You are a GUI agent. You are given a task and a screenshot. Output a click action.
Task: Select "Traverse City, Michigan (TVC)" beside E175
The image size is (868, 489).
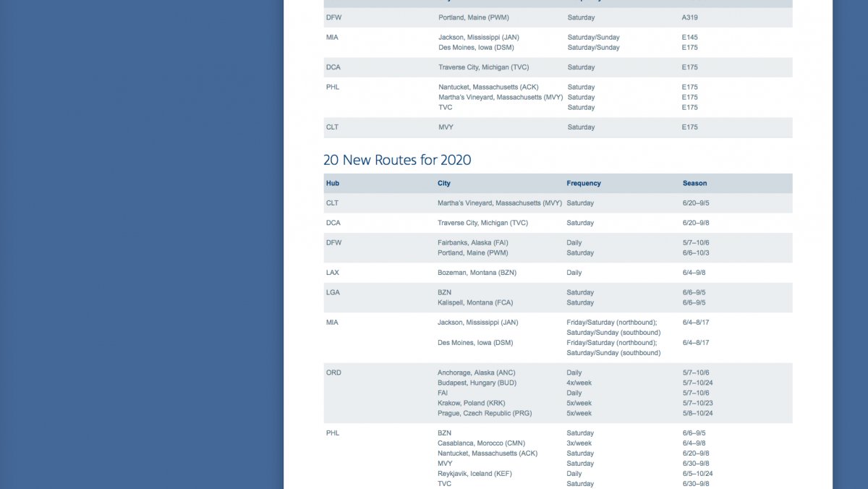click(484, 67)
